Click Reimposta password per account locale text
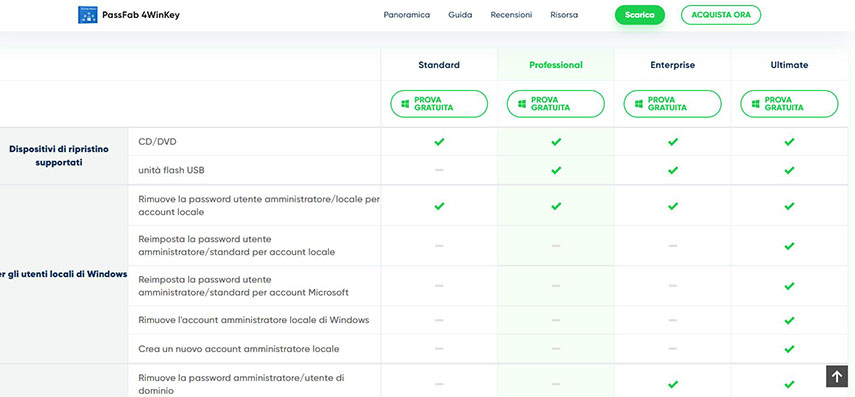Image resolution: width=855 pixels, height=397 pixels. [237, 245]
